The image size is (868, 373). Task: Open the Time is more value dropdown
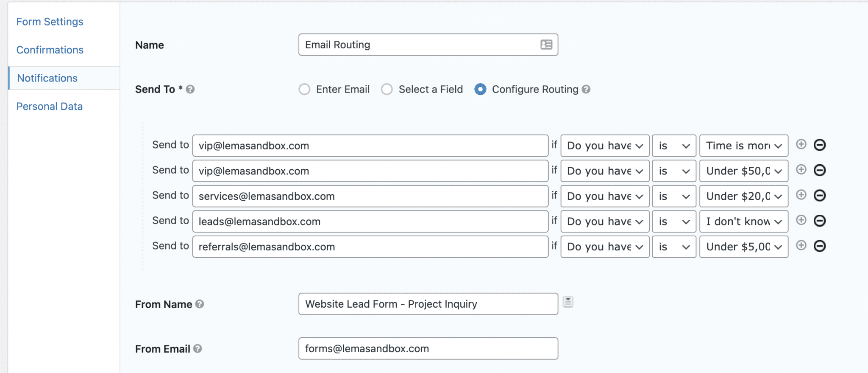point(744,146)
